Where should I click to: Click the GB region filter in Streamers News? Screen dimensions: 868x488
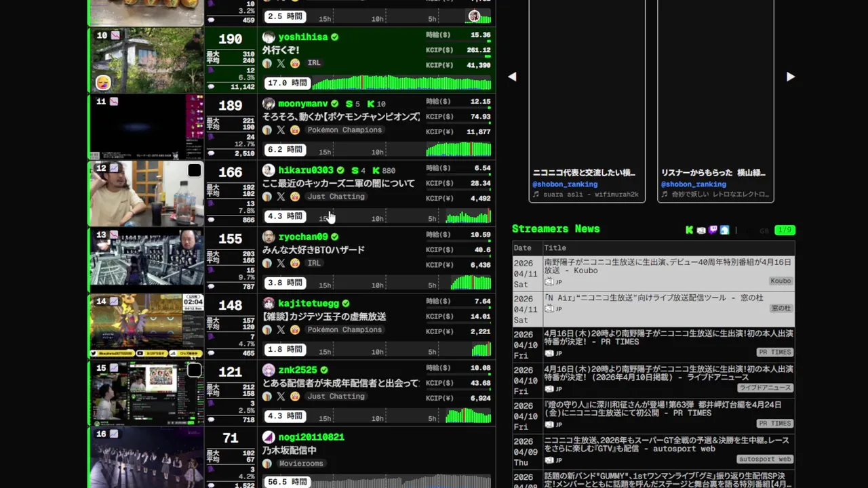click(x=764, y=231)
